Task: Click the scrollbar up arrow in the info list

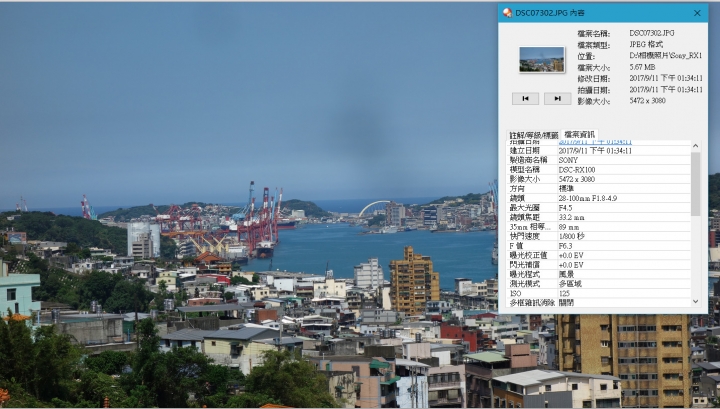Action: pyautogui.click(x=696, y=146)
